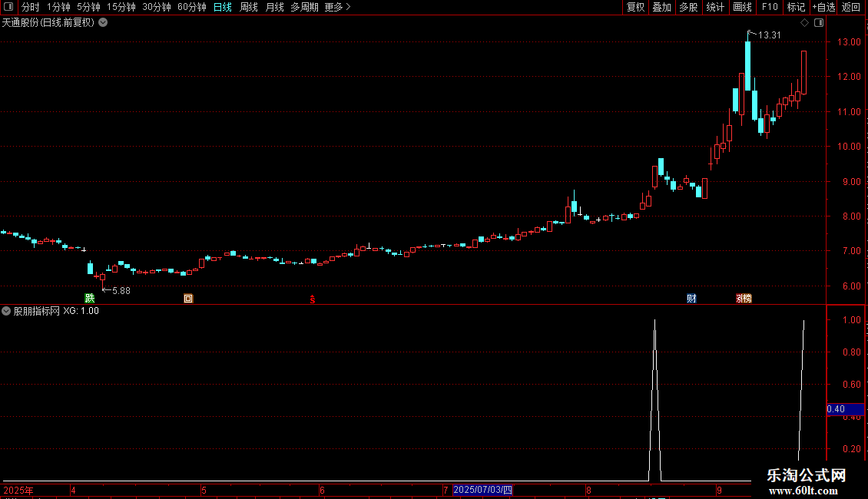Toggle the panel layout icon near price axis
This screenshot has height=499, width=868.
[819, 23]
